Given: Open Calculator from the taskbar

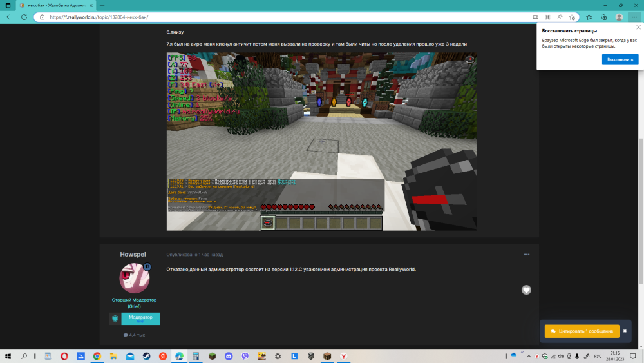Looking at the screenshot, I should click(196, 357).
